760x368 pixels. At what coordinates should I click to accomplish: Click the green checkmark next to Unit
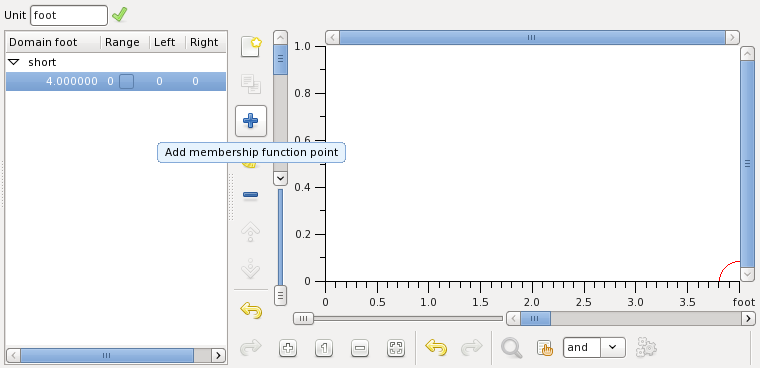tap(119, 15)
